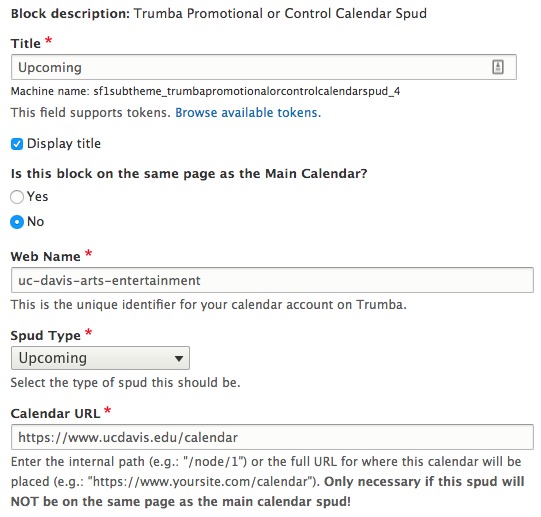541x517 pixels.
Task: Click the Spud Type dropdown arrow
Action: [x=179, y=359]
